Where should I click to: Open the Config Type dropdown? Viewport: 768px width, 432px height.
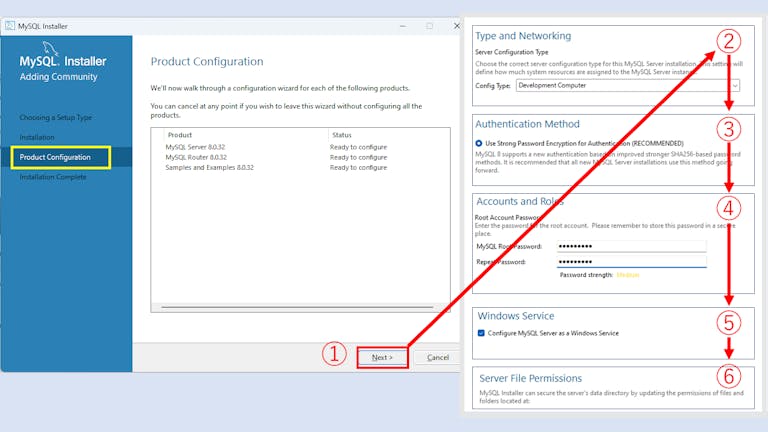628,85
